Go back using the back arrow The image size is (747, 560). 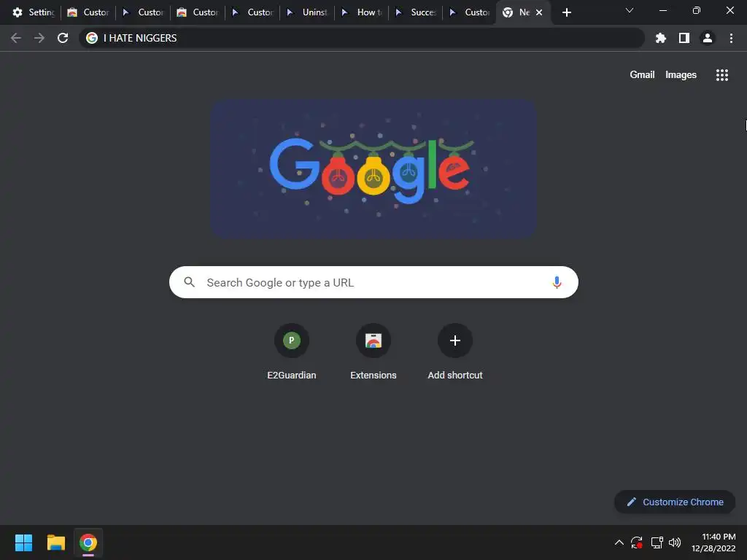coord(16,38)
